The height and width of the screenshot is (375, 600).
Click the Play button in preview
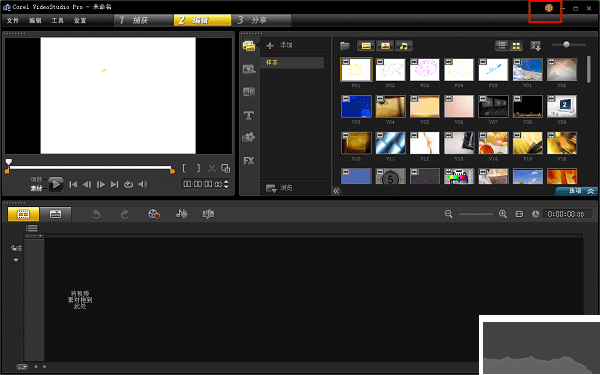(x=56, y=184)
